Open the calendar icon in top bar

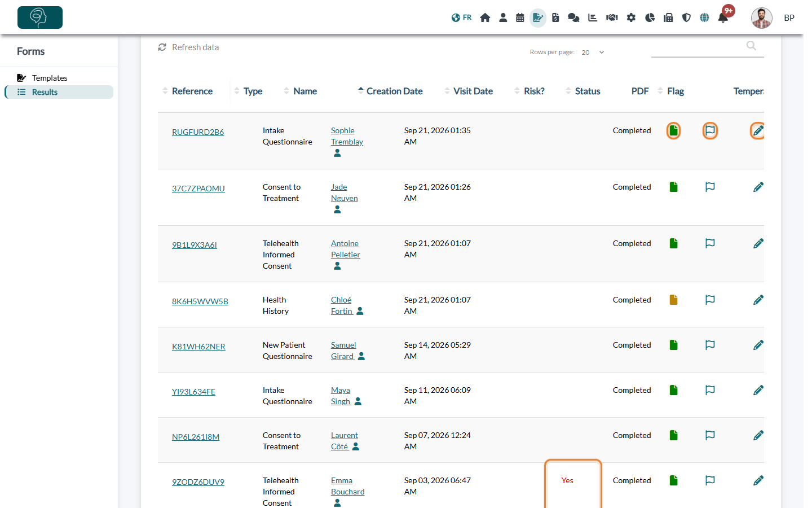pos(520,17)
